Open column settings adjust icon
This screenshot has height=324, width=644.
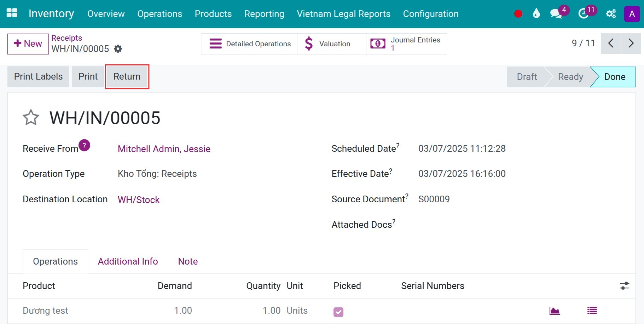point(625,286)
